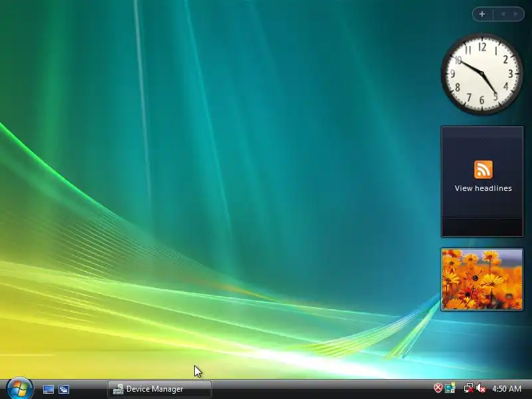Add a gadget with the plus button

click(482, 14)
